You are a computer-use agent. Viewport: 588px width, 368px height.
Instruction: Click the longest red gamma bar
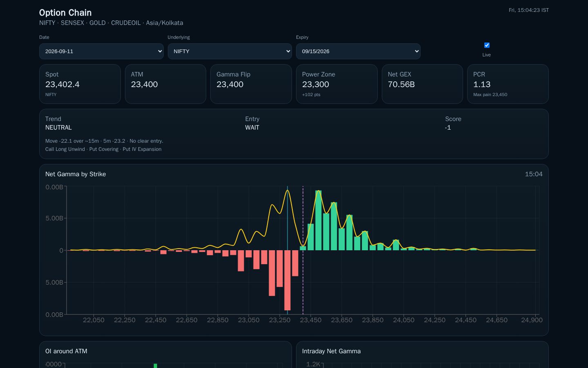287,280
